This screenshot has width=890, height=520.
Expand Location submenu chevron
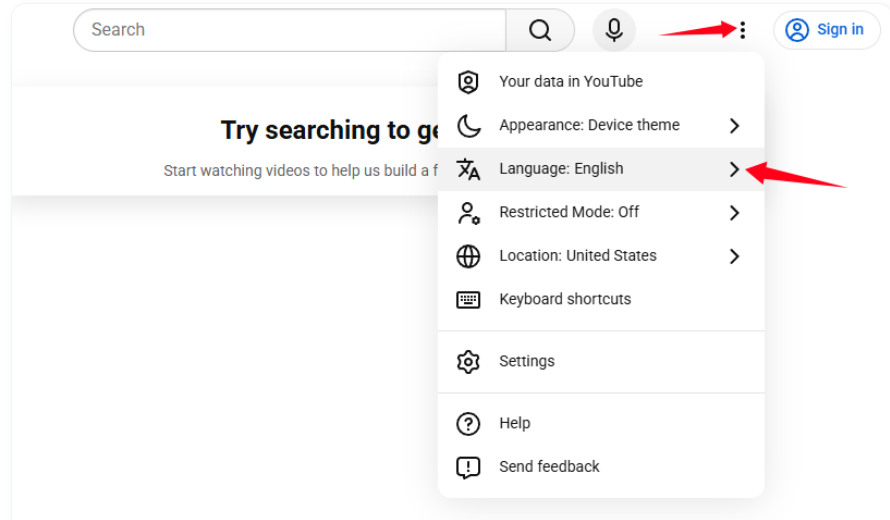(x=734, y=257)
